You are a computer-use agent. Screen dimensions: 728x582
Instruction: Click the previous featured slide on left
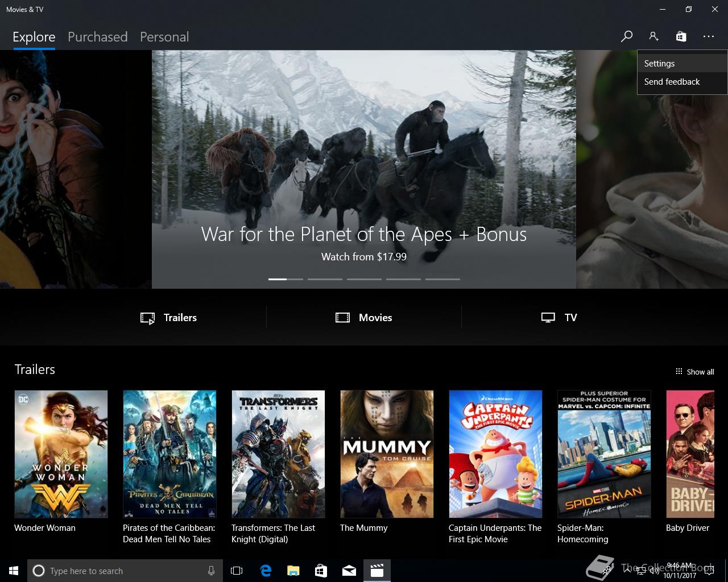[x=76, y=169]
